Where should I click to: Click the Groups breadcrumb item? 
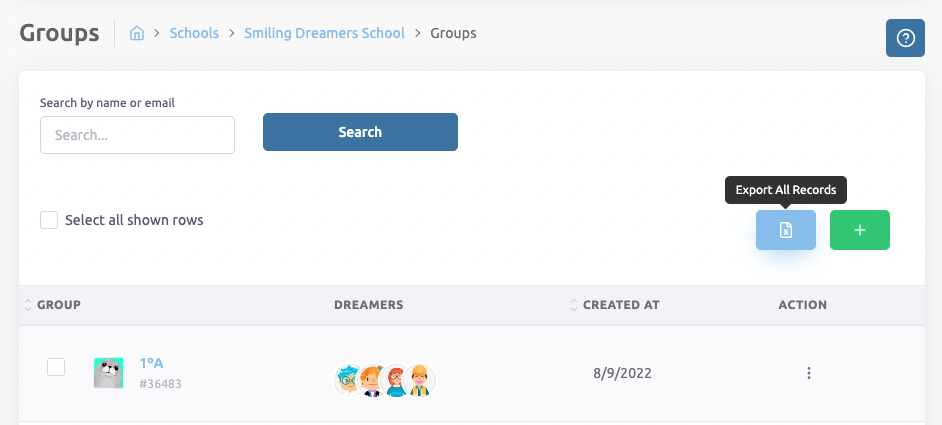pyautogui.click(x=453, y=33)
